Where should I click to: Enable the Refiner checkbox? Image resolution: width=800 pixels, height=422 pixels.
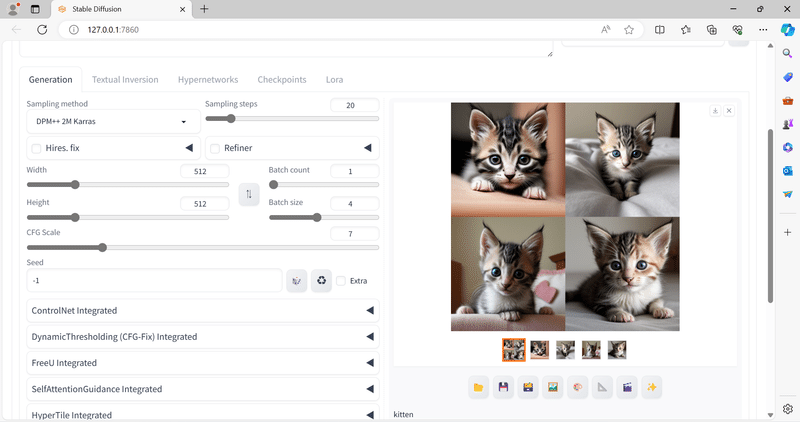[215, 148]
